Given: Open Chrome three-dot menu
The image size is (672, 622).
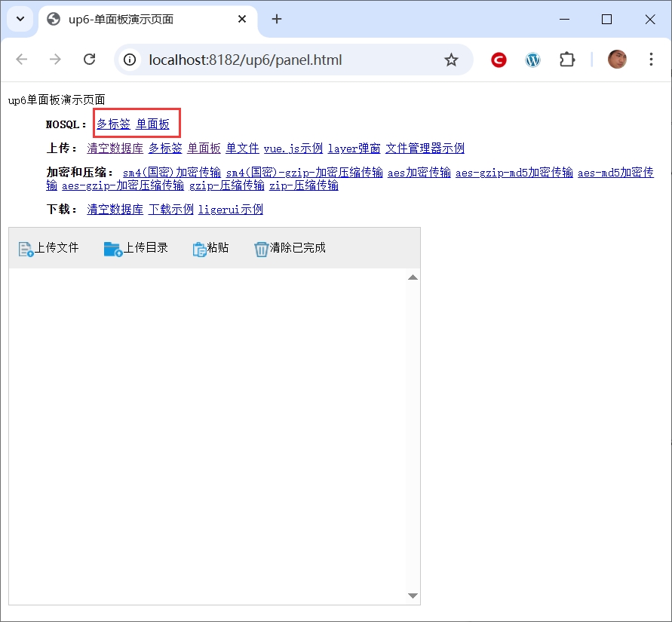Looking at the screenshot, I should [x=651, y=60].
